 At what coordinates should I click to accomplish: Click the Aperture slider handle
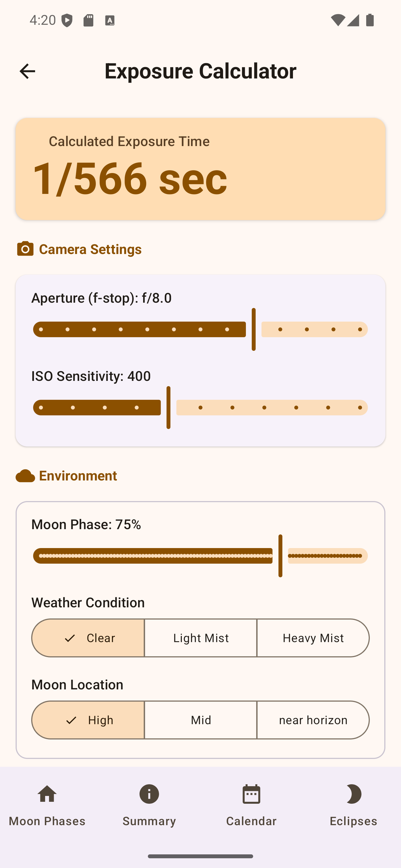254,329
